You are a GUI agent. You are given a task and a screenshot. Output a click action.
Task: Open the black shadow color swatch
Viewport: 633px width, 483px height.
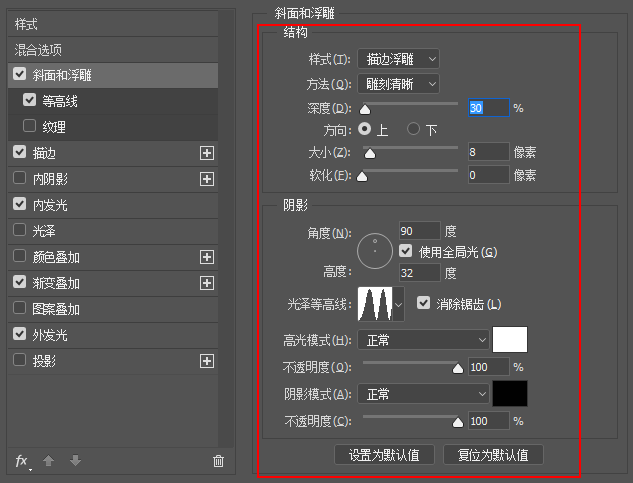coord(510,393)
